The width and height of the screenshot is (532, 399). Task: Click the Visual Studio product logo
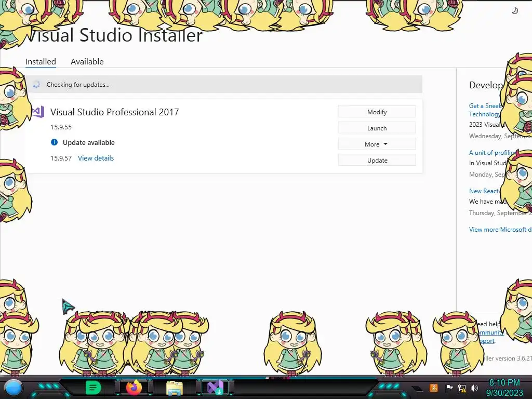coord(38,112)
